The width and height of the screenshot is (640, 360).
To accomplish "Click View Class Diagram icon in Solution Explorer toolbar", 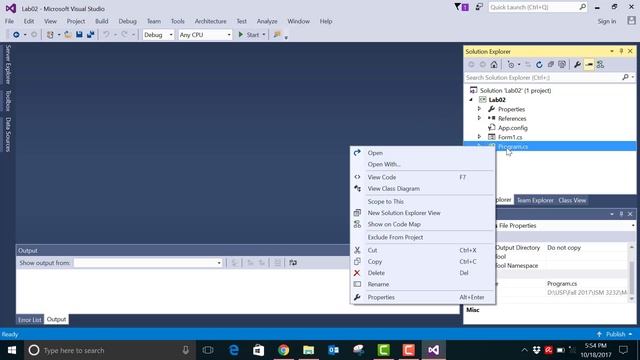I will [600, 64].
